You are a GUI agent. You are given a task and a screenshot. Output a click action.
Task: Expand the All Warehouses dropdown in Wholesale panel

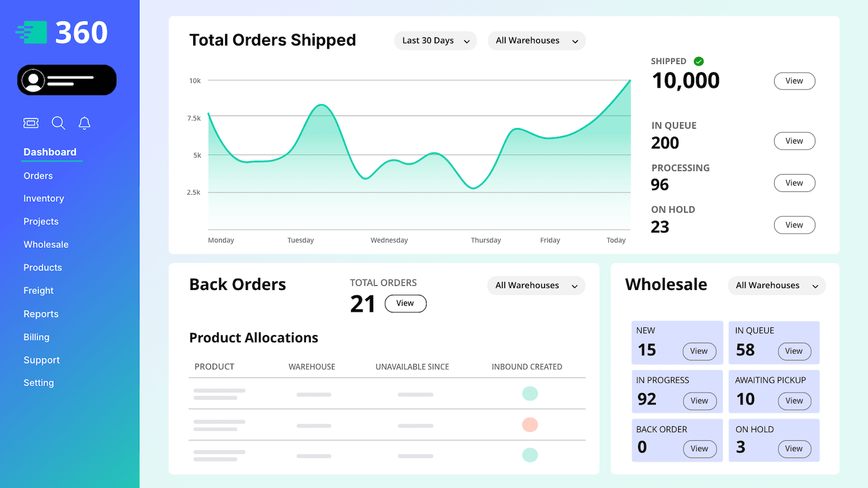coord(776,285)
